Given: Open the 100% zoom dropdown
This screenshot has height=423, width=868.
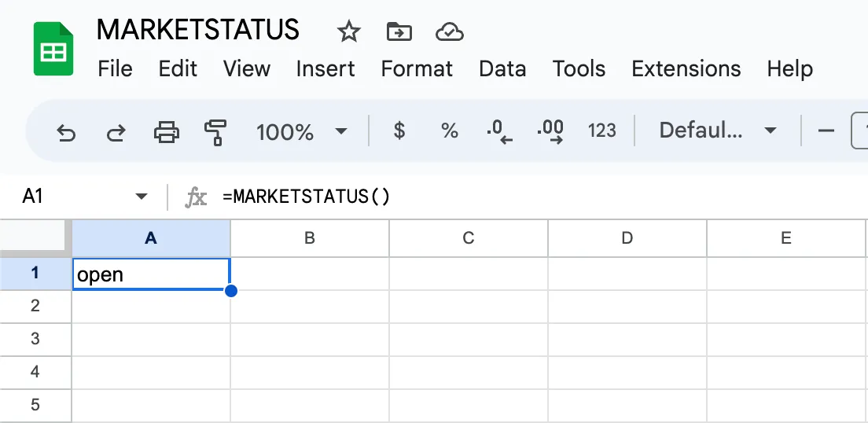Looking at the screenshot, I should (x=301, y=132).
